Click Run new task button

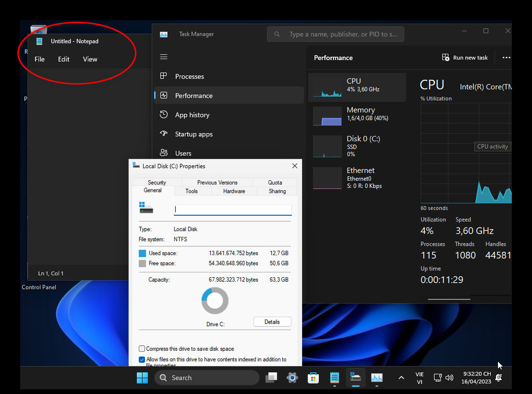point(465,58)
